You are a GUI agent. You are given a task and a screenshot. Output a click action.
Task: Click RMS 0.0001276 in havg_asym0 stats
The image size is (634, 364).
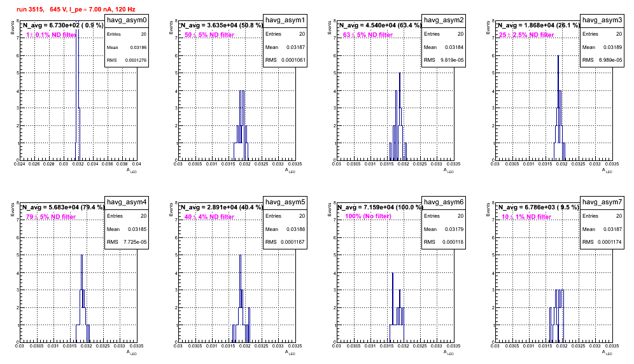tap(127, 60)
